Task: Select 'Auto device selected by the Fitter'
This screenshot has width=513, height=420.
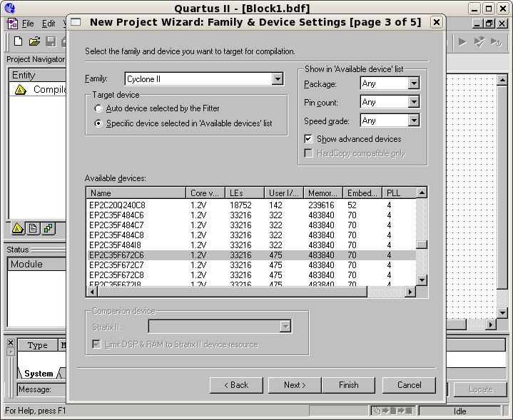Action: pos(98,108)
